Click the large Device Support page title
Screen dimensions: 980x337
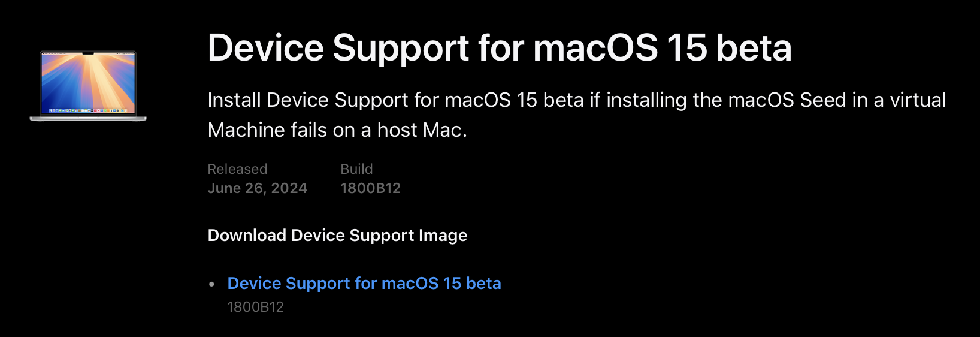click(499, 47)
